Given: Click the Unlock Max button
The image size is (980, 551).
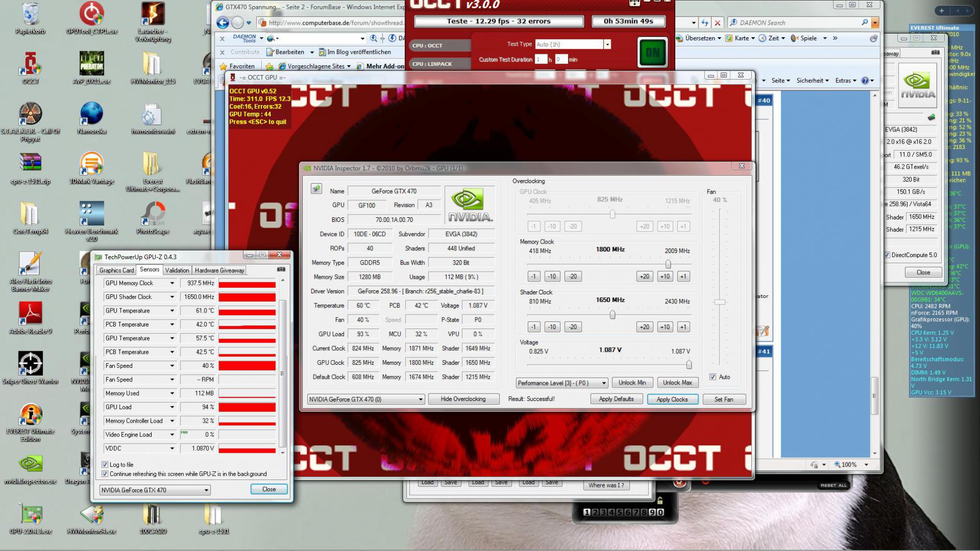Looking at the screenshot, I should click(677, 382).
